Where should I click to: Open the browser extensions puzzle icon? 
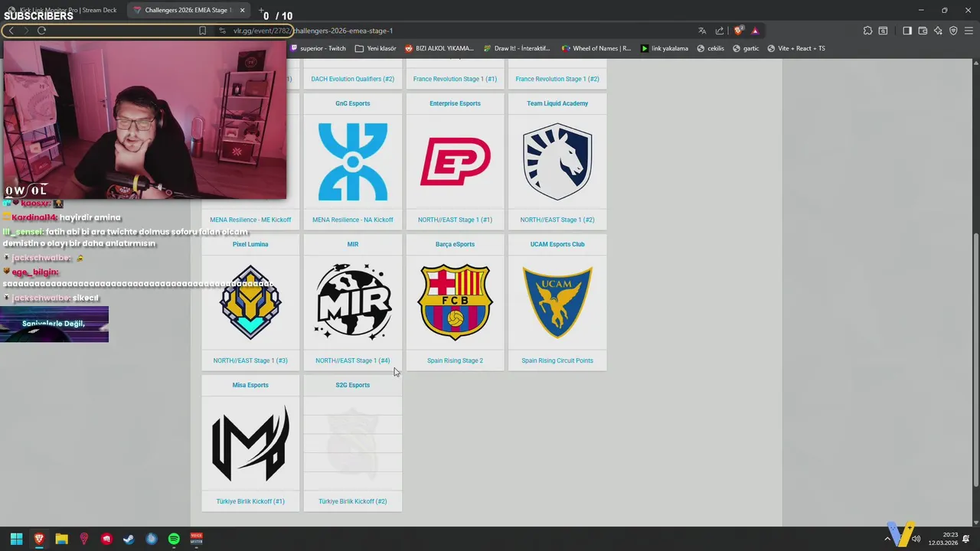point(867,31)
